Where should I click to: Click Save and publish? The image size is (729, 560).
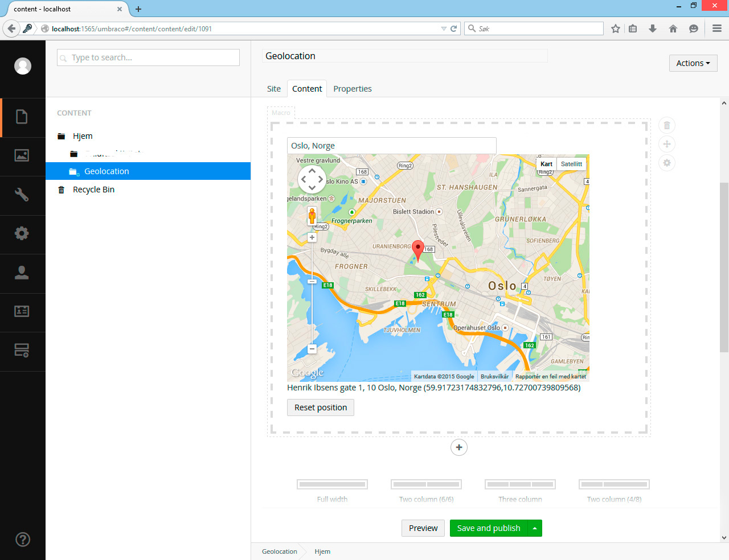click(x=489, y=528)
